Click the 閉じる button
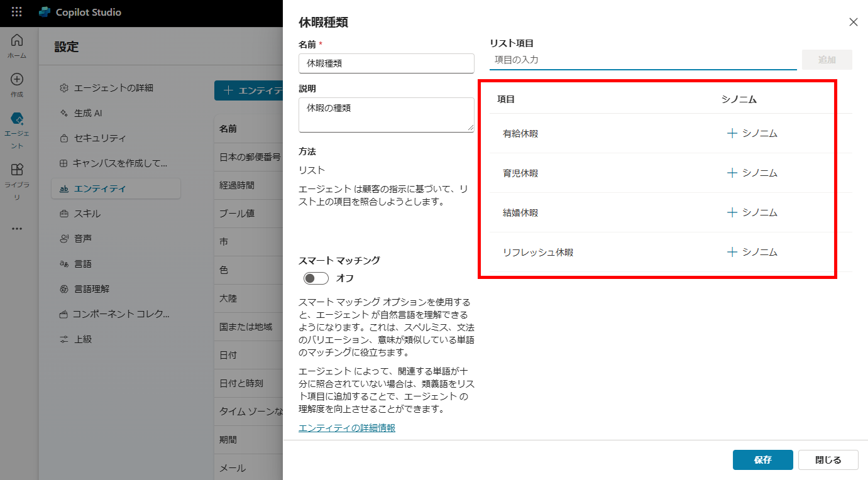868x480 pixels. [828, 459]
